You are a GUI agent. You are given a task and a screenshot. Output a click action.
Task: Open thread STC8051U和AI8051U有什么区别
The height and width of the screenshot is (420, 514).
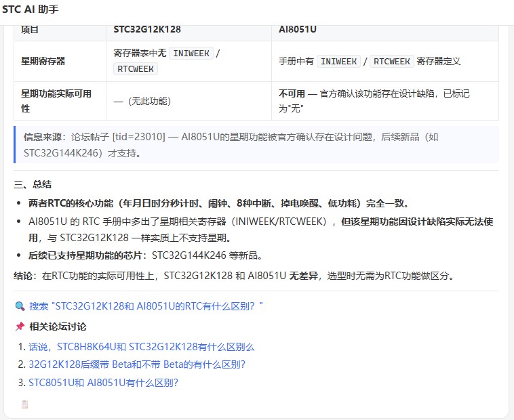click(103, 382)
